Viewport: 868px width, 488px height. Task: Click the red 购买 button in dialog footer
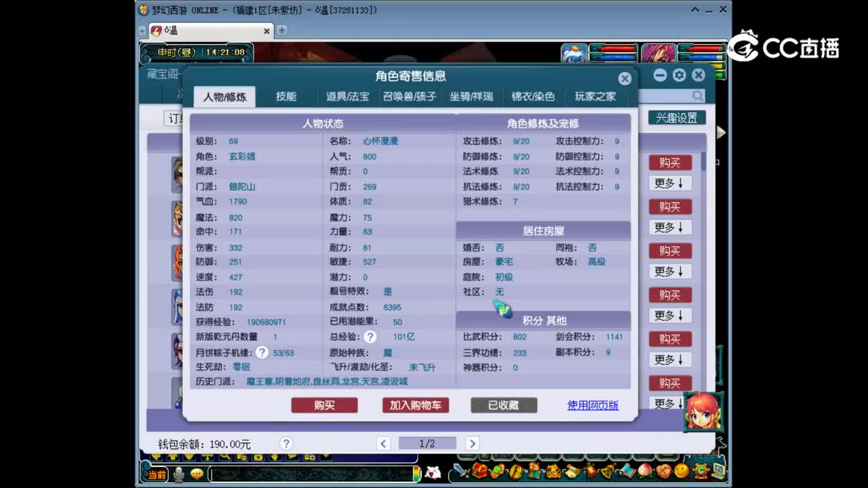coord(324,405)
